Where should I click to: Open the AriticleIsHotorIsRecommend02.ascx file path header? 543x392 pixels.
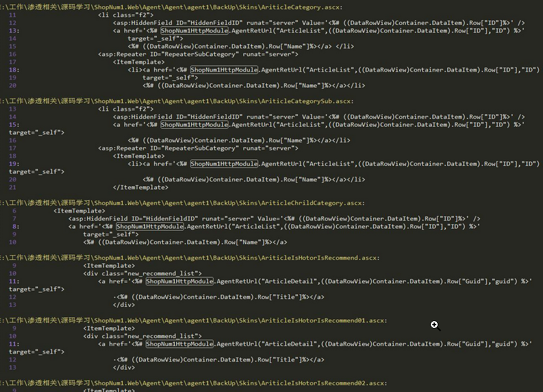pos(194,383)
